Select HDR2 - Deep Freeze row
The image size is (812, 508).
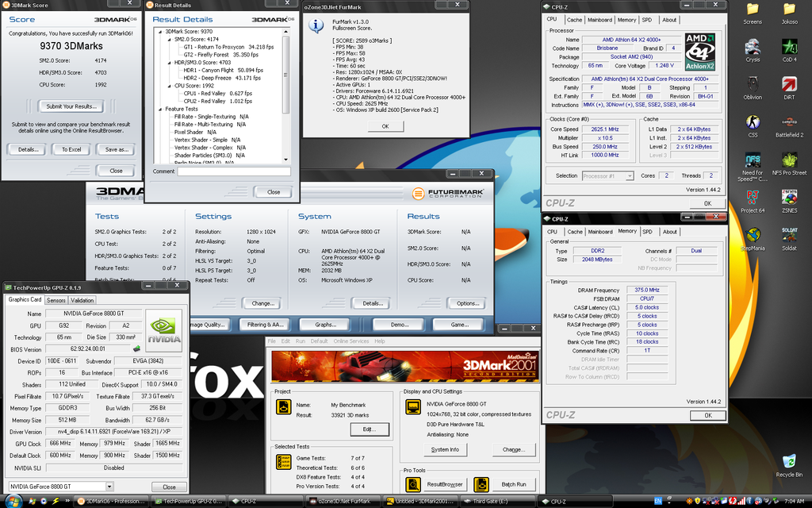(222, 79)
